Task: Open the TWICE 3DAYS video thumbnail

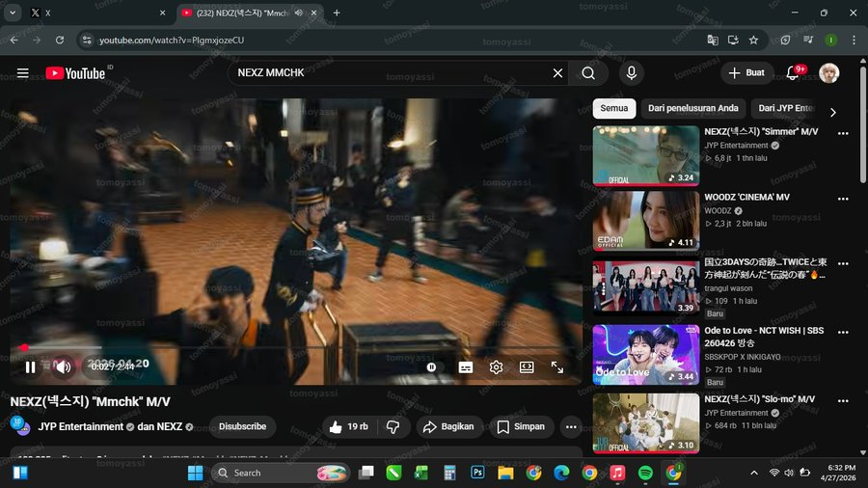Action: [646, 287]
